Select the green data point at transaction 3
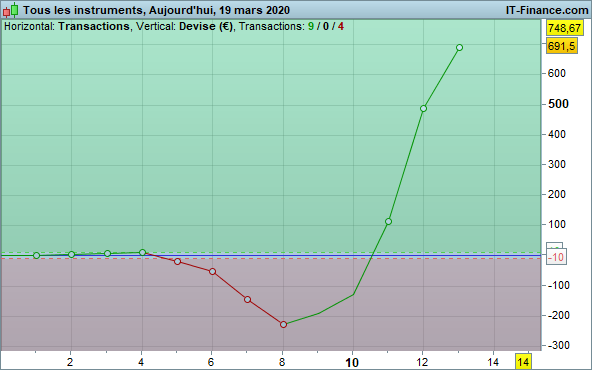The height and width of the screenshot is (370, 592). click(x=107, y=253)
